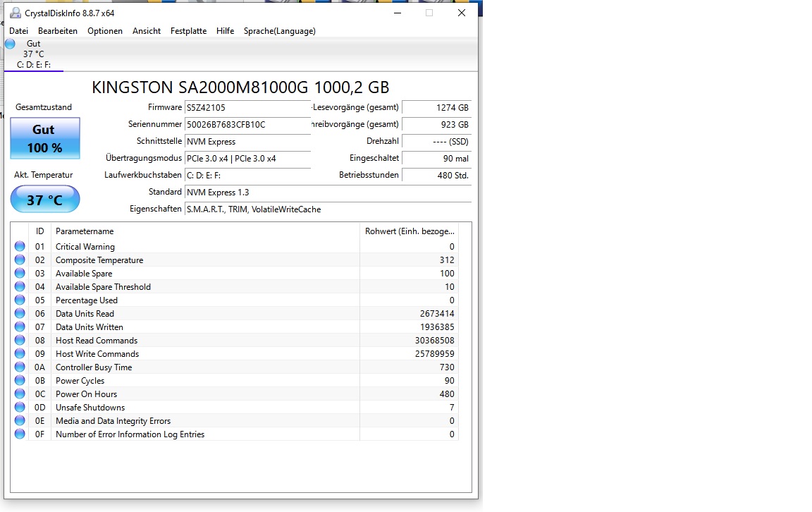Click the raw value 2673414
This screenshot has width=812, height=512.
point(437,314)
